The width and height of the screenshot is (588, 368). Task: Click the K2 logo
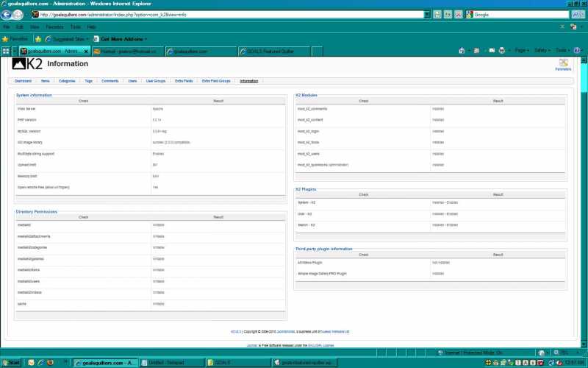tap(27, 64)
